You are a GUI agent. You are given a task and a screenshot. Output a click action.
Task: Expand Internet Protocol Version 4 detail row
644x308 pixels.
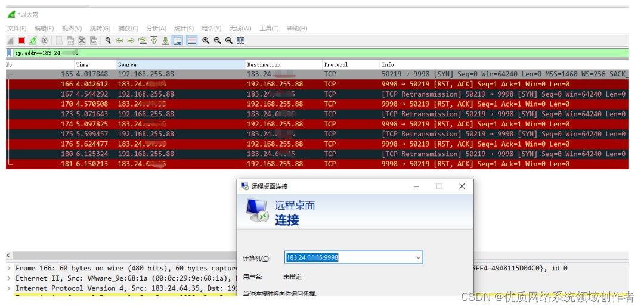pyautogui.click(x=9, y=288)
